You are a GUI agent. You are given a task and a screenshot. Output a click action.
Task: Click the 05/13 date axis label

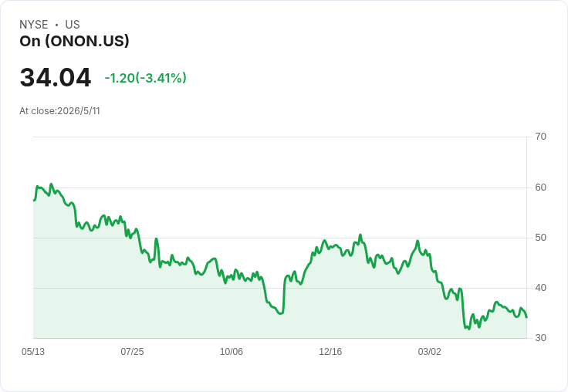[x=33, y=351]
